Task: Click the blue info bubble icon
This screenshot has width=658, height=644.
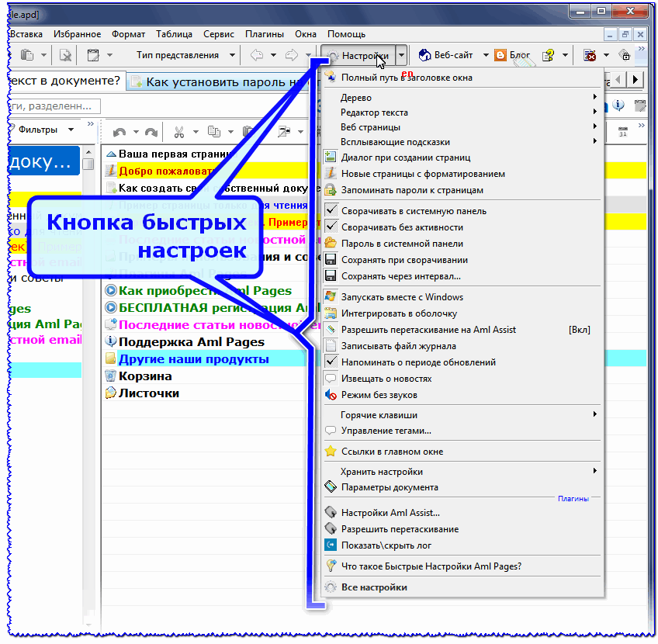Action: click(x=618, y=106)
